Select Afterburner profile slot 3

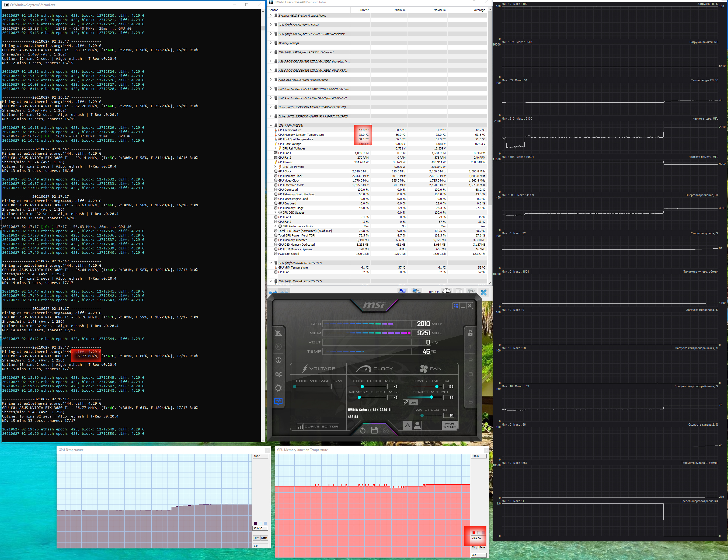470,374
